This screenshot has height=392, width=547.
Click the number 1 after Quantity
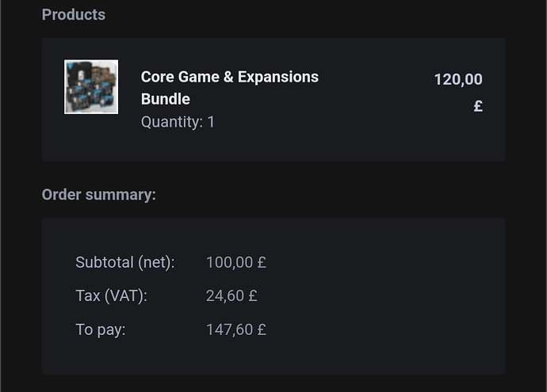[x=211, y=122]
